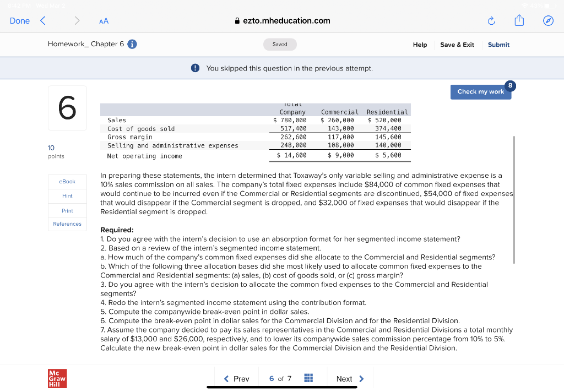Click the Prev chevron arrow
This screenshot has height=392, width=564.
click(228, 379)
